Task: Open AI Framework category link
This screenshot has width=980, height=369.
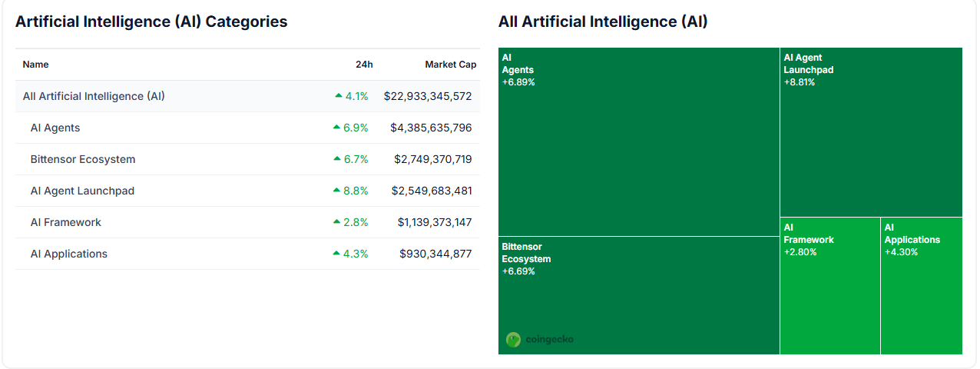Action: point(66,222)
